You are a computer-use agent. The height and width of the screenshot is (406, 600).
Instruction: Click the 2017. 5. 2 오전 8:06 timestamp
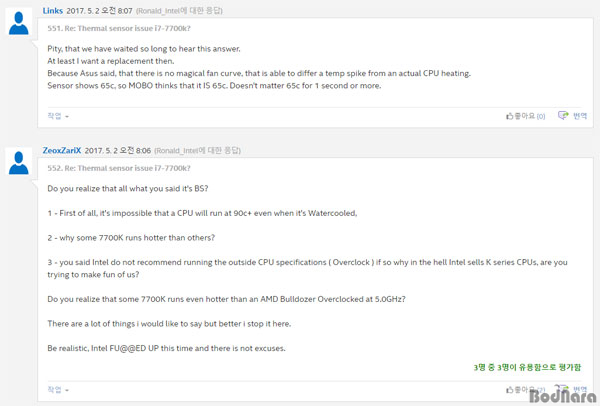(117, 150)
